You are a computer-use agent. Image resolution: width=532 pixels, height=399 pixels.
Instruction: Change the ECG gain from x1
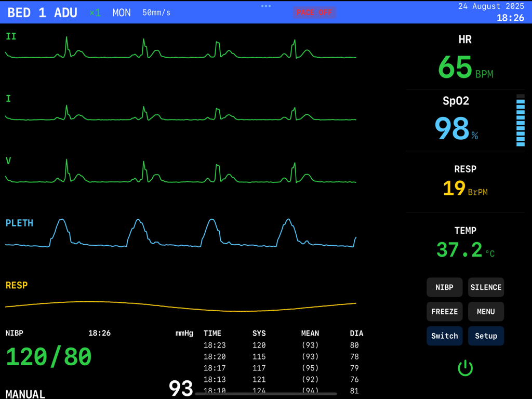(94, 12)
